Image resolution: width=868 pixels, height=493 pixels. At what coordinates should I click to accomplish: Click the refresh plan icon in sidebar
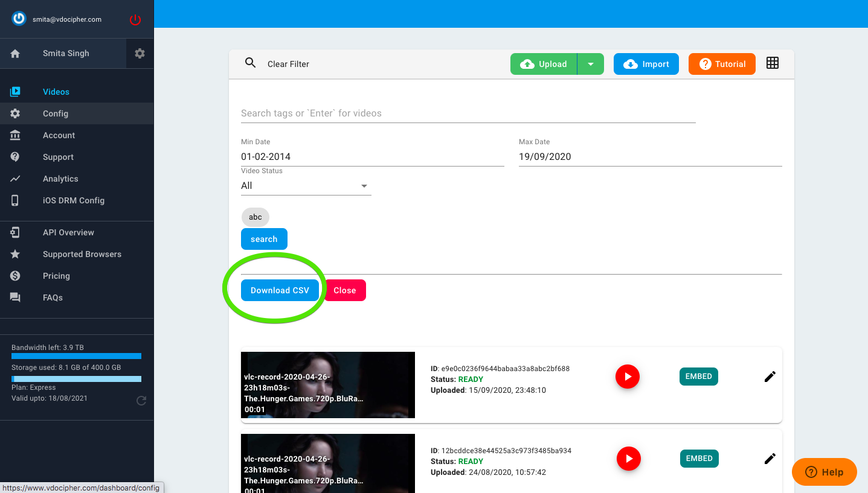pyautogui.click(x=141, y=400)
